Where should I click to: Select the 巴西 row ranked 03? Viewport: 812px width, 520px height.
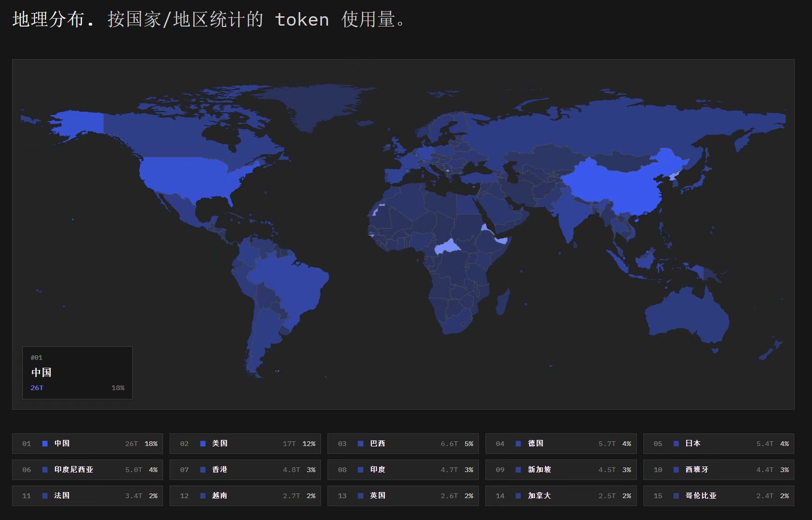pos(403,444)
